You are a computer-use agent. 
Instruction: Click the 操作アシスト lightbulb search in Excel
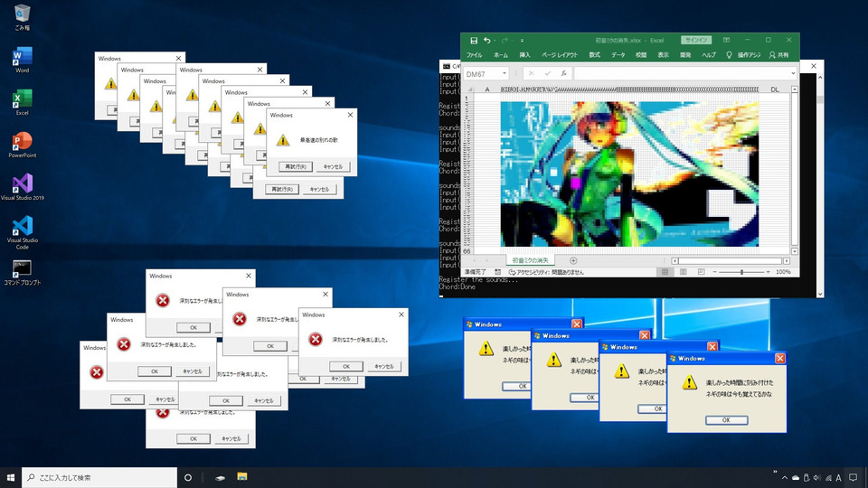pos(743,55)
